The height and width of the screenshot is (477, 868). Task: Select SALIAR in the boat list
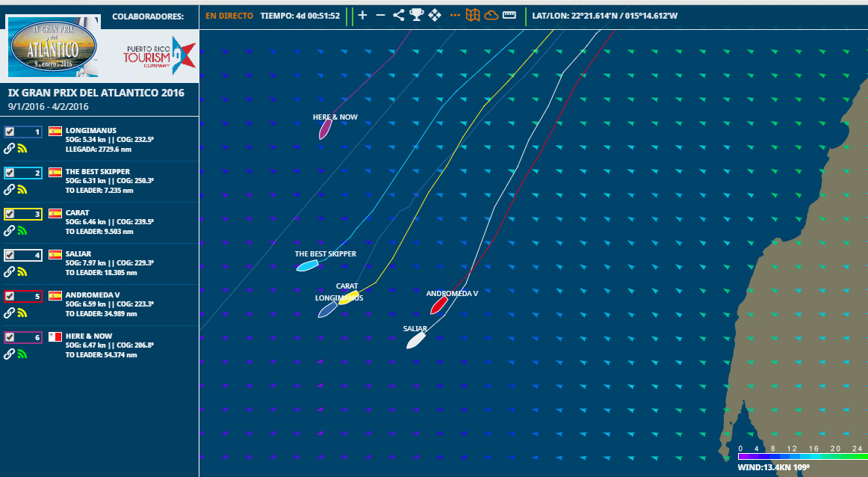pos(78,254)
